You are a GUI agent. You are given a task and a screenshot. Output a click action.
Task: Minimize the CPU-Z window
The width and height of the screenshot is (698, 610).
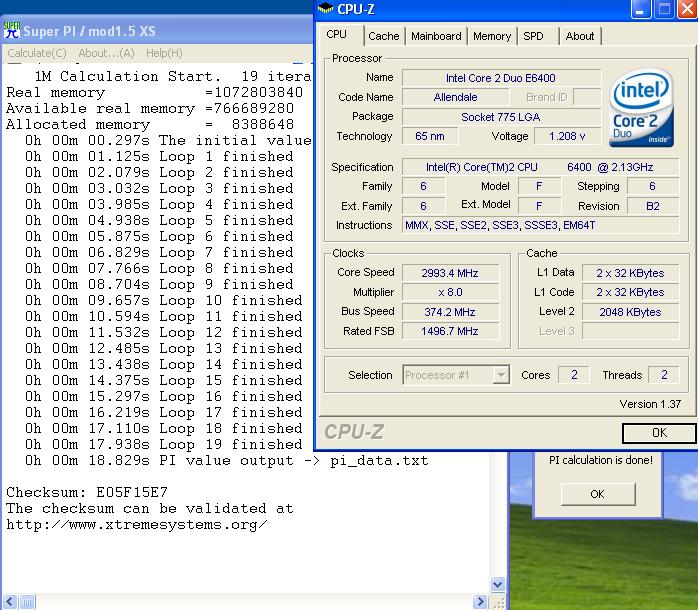click(640, 10)
